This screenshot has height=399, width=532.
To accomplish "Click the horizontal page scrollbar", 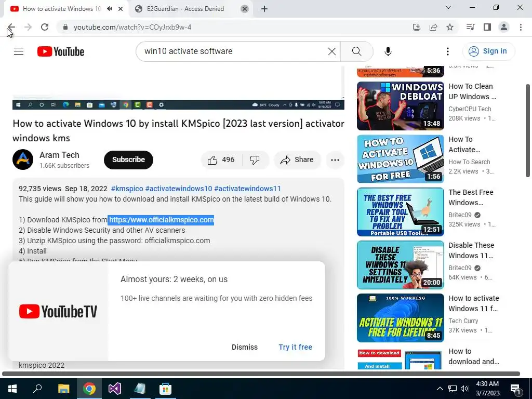I will (261, 374).
